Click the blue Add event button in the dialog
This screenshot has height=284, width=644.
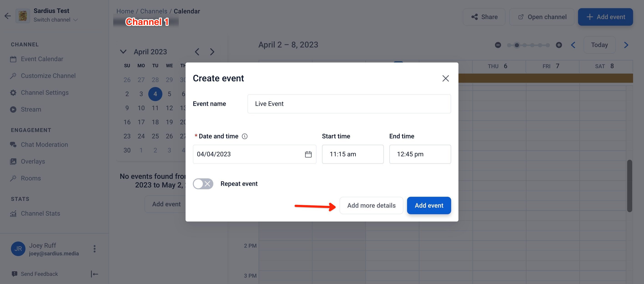point(429,206)
